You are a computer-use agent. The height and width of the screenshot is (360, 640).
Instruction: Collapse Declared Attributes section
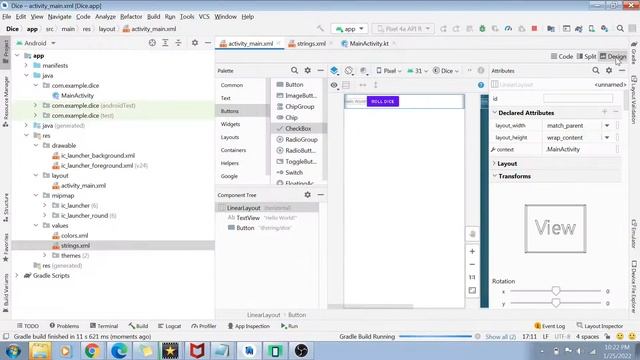click(494, 112)
